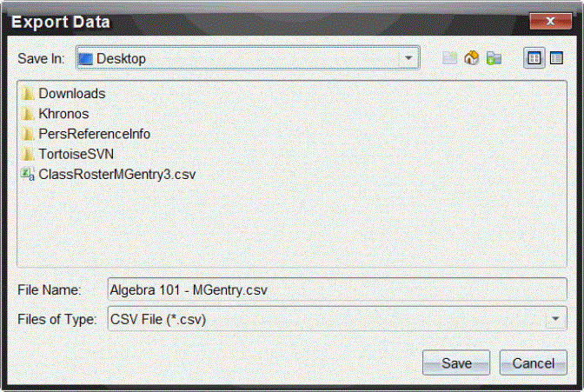The image size is (584, 392).
Task: Click the ClassRosterMGentry3.csv file icon
Action: (x=28, y=174)
